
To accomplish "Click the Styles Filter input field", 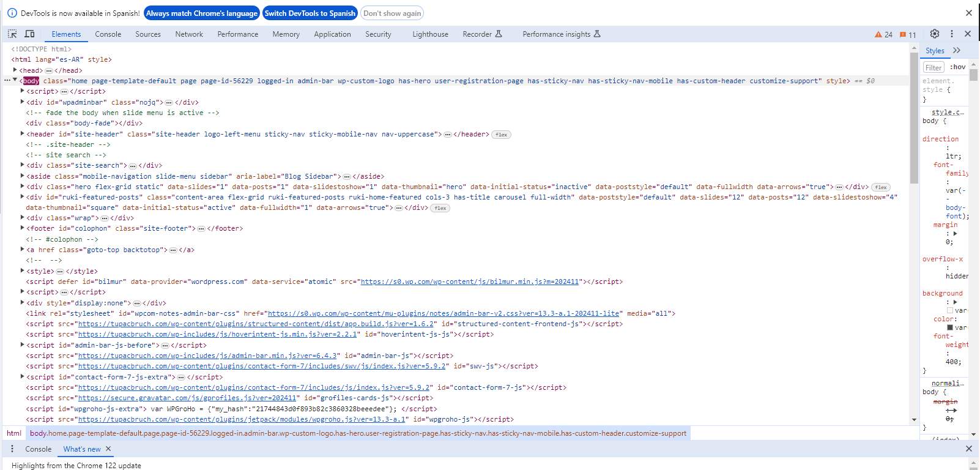I will tap(934, 67).
